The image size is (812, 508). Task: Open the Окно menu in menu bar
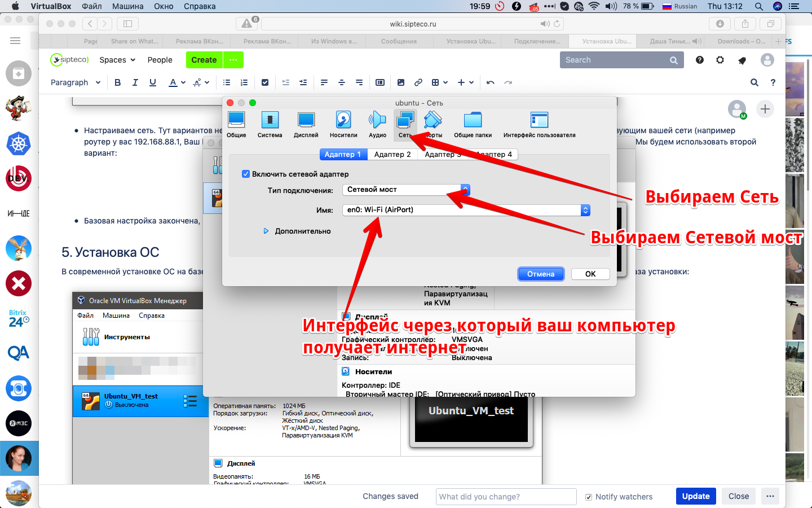pyautogui.click(x=164, y=6)
